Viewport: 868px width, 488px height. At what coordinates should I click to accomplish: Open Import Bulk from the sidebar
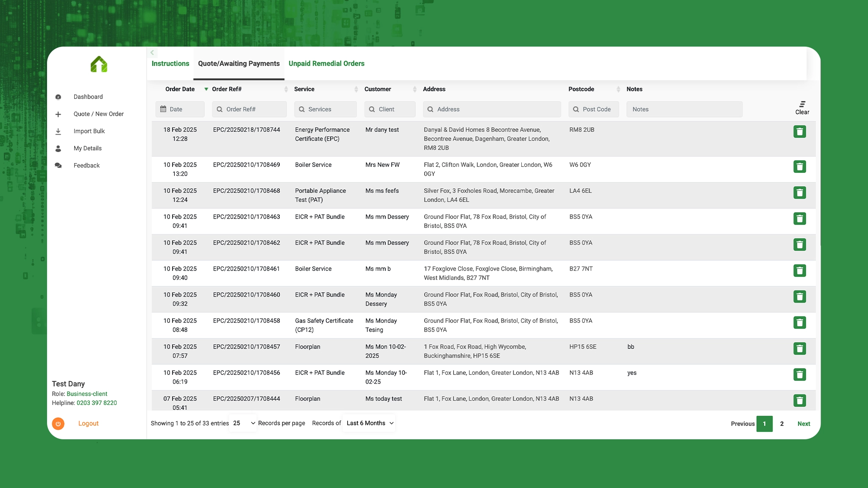[x=89, y=131]
